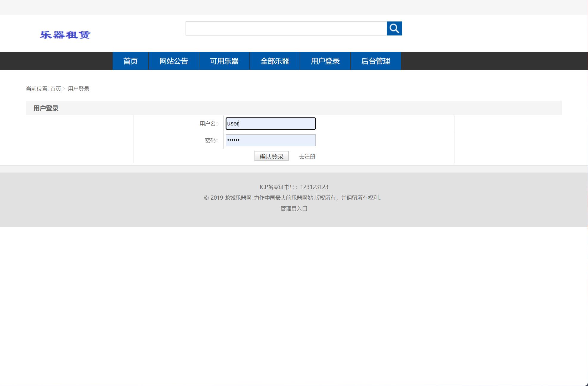Click inside the 用户名 username field
This screenshot has height=386, width=588.
[270, 123]
